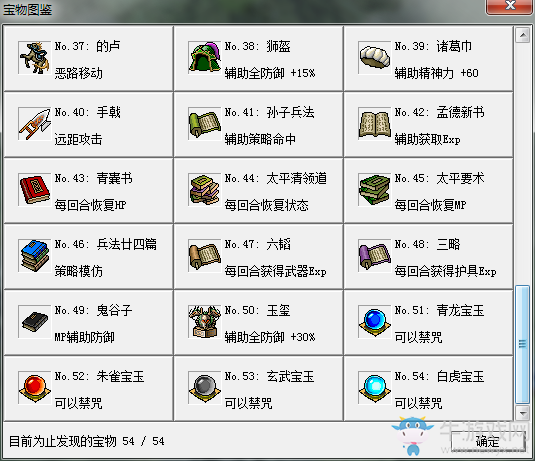Select the 诸葛巾 white headscarf icon

(374, 58)
